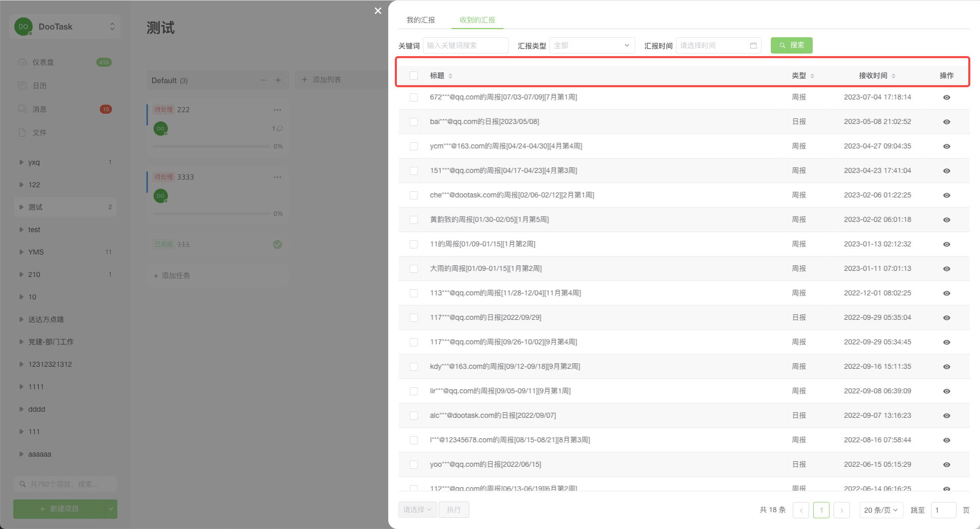
Task: Click page 1 pagination button
Action: point(821,510)
